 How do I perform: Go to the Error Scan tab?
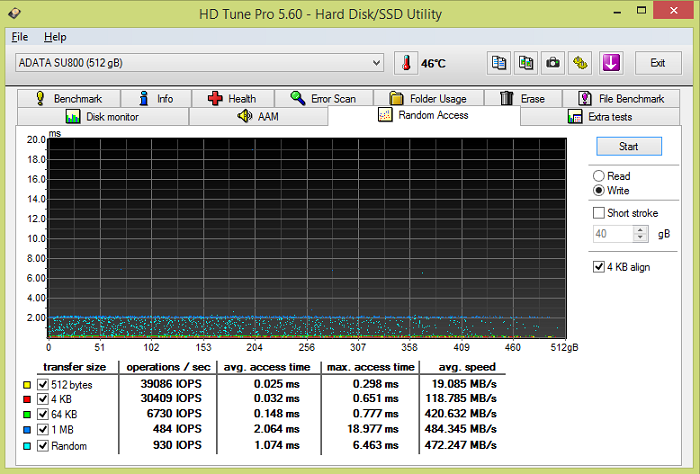click(324, 99)
